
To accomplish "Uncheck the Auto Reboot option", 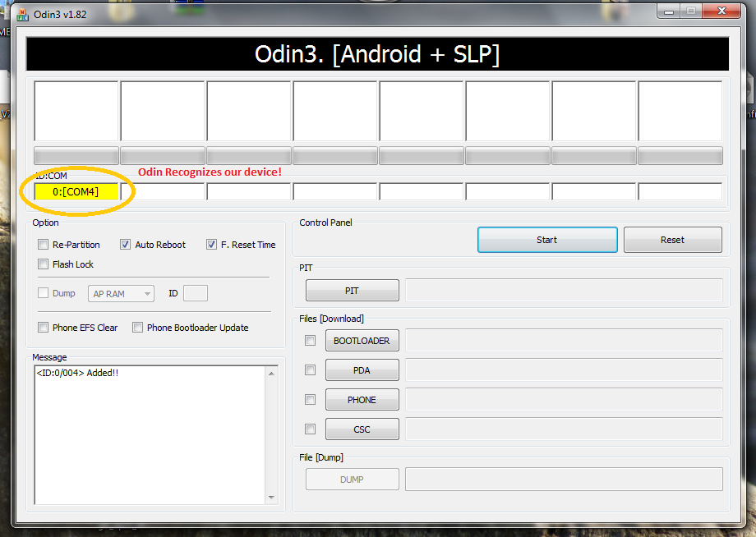I will pyautogui.click(x=126, y=245).
